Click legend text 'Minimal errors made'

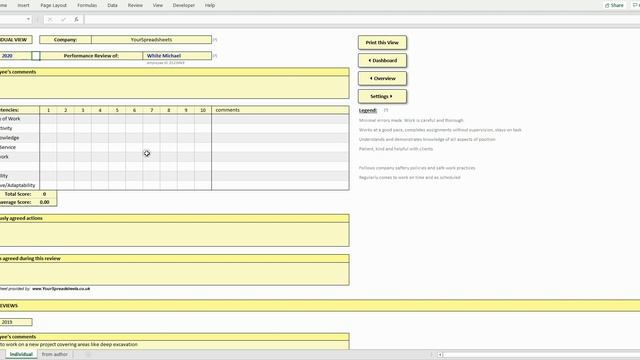pos(381,120)
